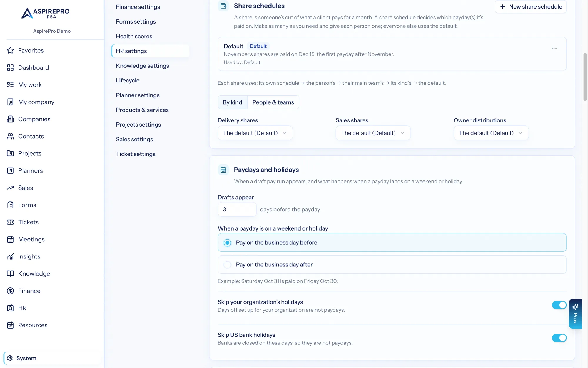Open the Prox AI assistant side tab

pos(575,314)
